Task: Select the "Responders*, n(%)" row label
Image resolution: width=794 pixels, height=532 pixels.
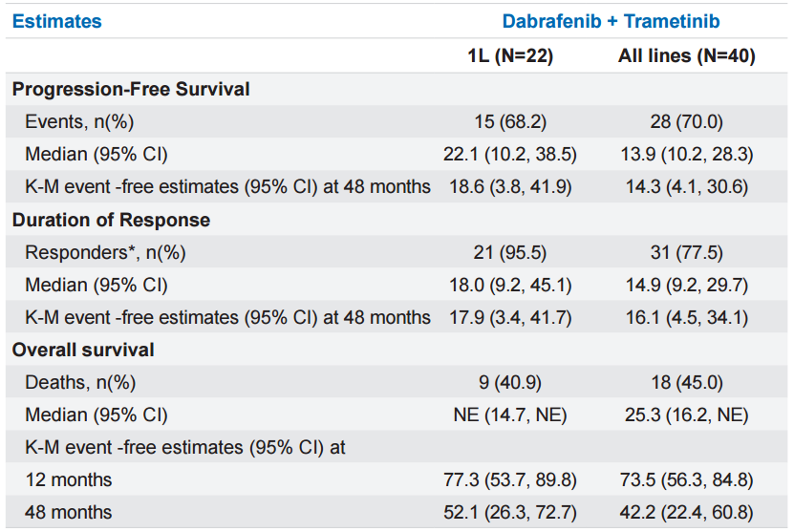Action: pos(105,252)
